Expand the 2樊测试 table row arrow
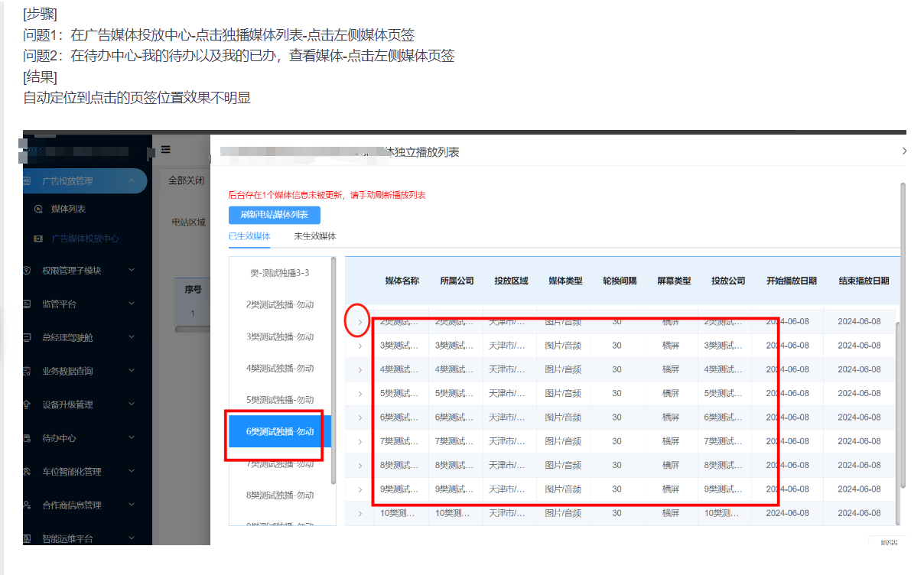The image size is (924, 575). 360,322
